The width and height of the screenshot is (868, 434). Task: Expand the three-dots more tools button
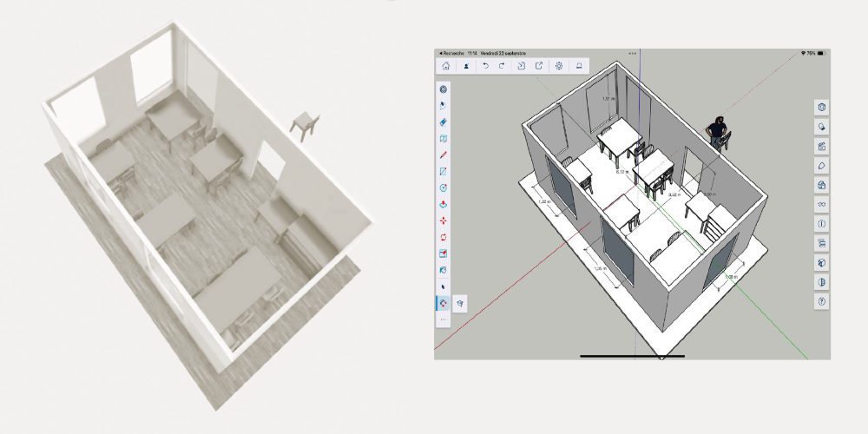tap(444, 319)
